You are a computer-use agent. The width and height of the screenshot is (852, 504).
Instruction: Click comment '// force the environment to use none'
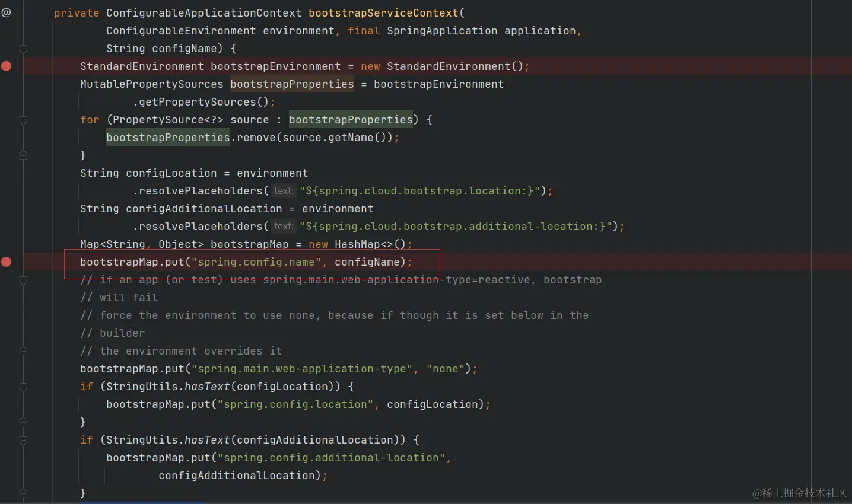[201, 315]
